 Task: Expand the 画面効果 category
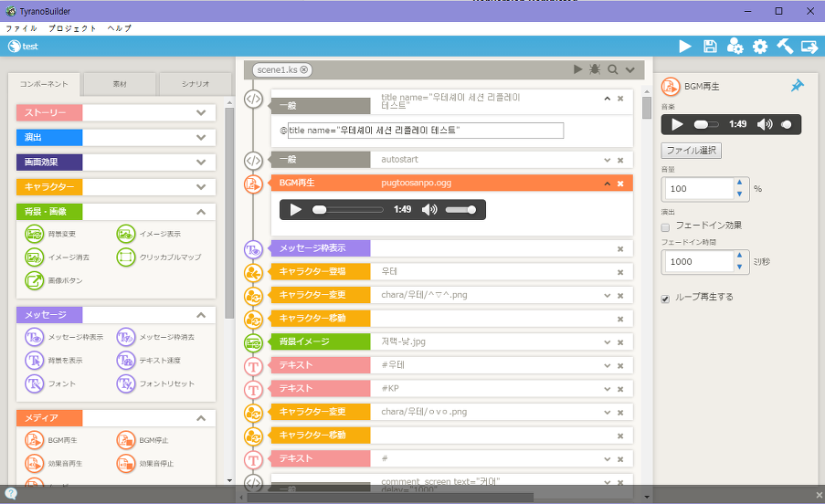(x=201, y=162)
